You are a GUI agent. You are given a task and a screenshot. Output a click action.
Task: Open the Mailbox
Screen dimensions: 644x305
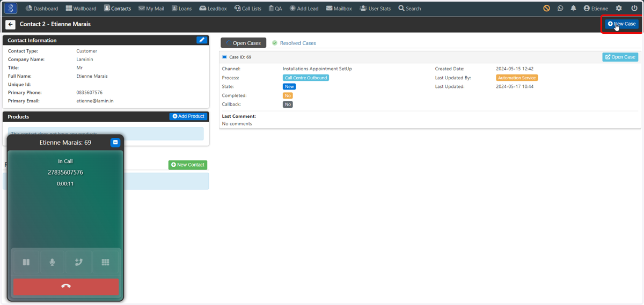339,9
